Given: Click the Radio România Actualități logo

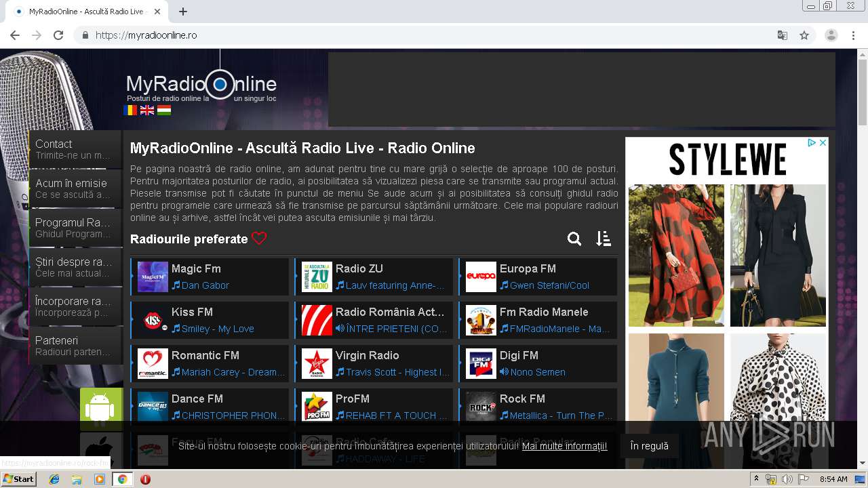Looking at the screenshot, I should click(317, 321).
